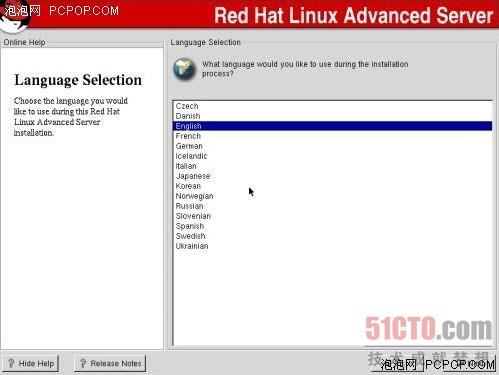The image size is (499, 375).
Task: Open the Release Notes button
Action: click(110, 363)
